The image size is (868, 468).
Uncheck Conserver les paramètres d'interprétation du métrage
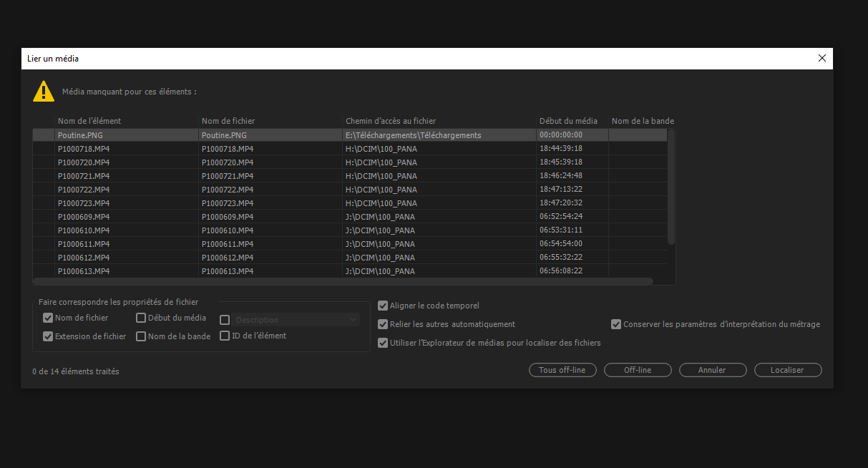[616, 324]
